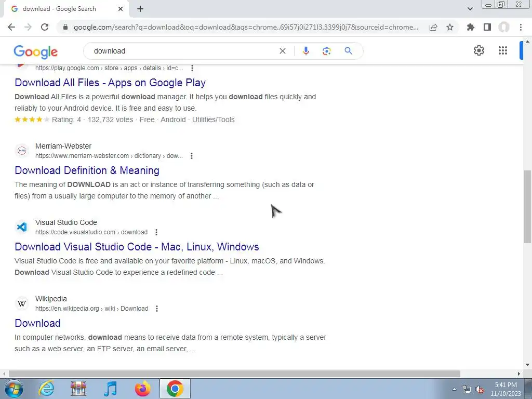Open the Wikipedia Download article link
This screenshot has width=532, height=399.
(37, 323)
